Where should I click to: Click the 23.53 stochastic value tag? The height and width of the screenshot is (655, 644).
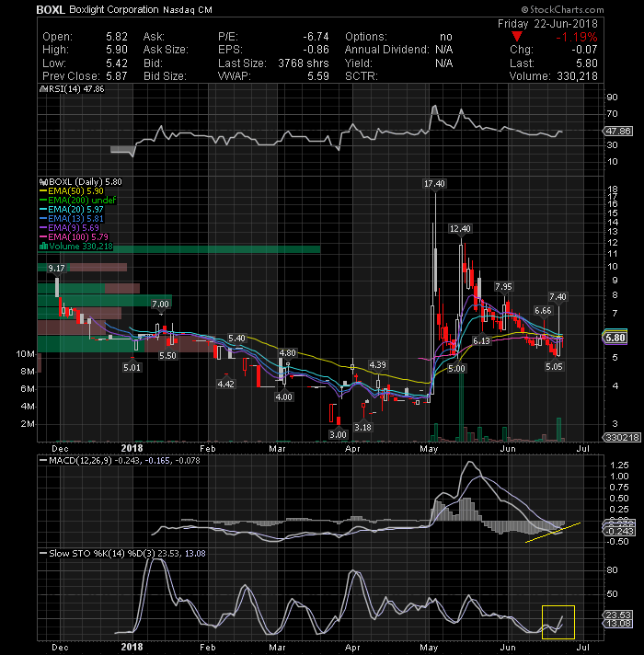(x=618, y=615)
